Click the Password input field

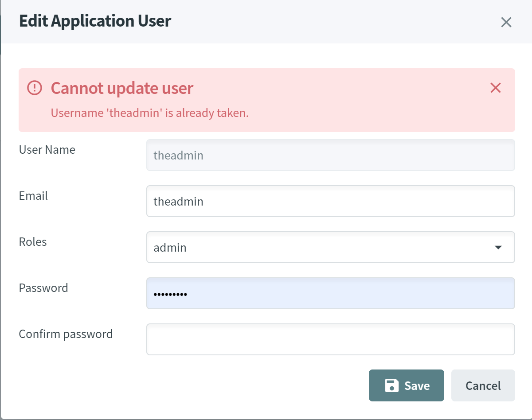[x=331, y=293]
